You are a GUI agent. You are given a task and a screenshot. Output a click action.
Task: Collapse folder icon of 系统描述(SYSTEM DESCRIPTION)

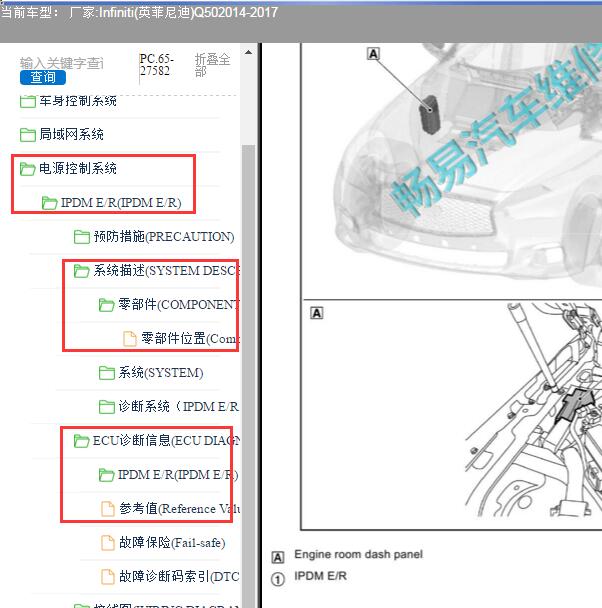click(x=81, y=271)
